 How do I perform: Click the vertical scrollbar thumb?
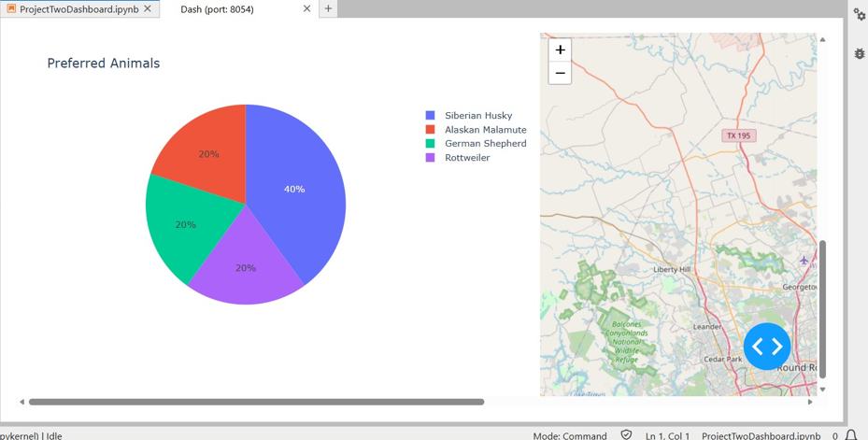(x=822, y=309)
